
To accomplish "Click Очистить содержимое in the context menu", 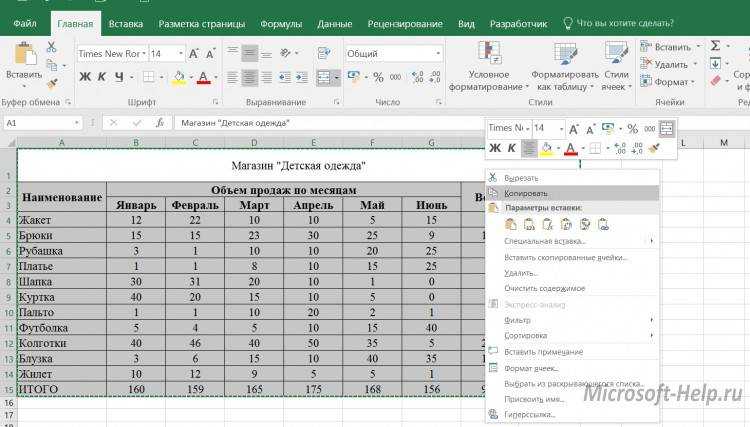I will click(x=572, y=288).
